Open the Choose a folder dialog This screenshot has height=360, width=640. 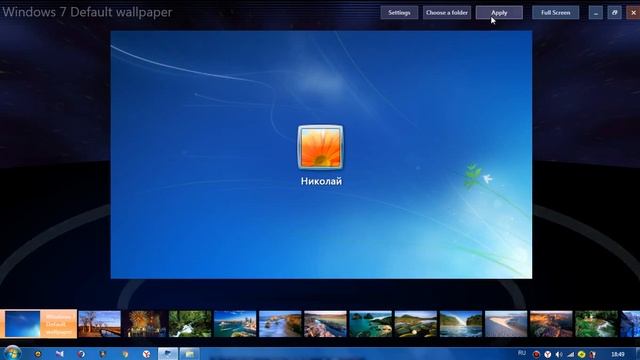(x=447, y=13)
